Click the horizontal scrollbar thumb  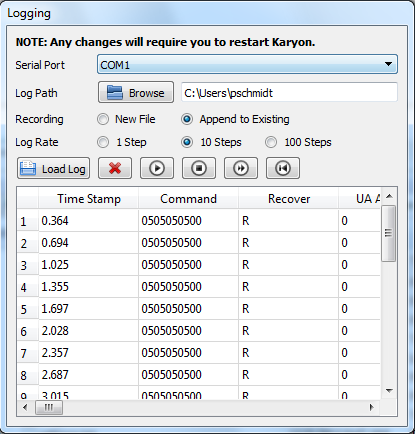[49, 407]
